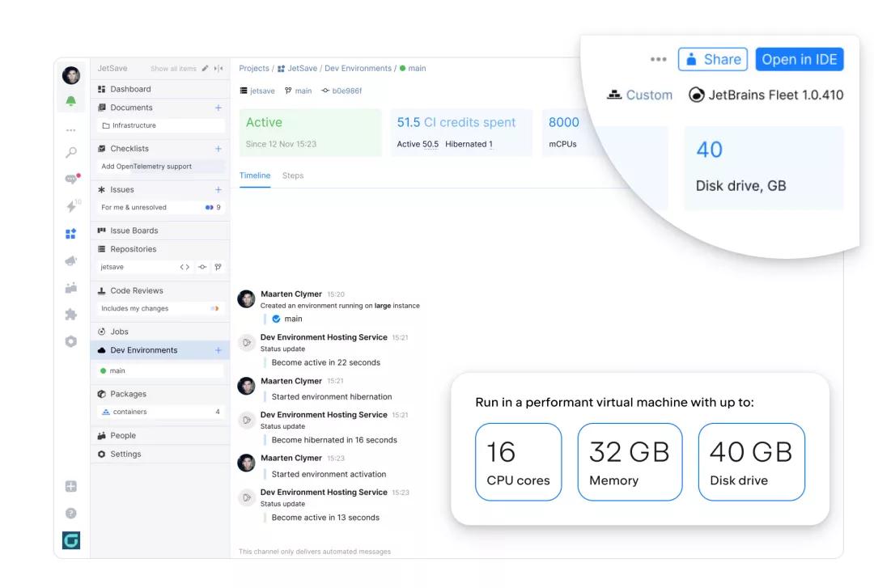Open Jobs section
Image resolution: width=874 pixels, height=588 pixels.
coord(160,332)
